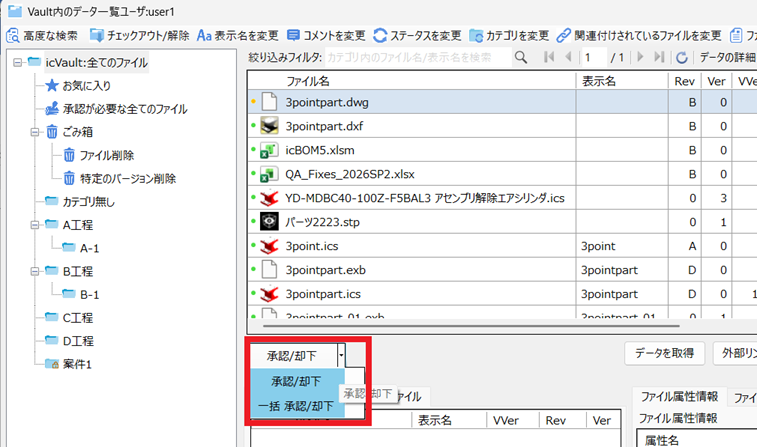Select the QA_Fixes_2026SP2.xlsx file name
The width and height of the screenshot is (757, 447).
350,174
